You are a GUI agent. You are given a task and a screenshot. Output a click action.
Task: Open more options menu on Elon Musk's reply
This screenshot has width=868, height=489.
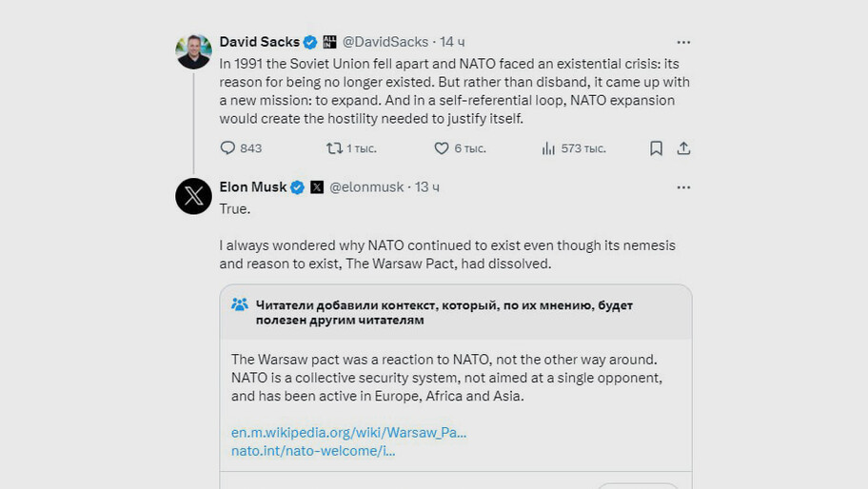coord(683,187)
